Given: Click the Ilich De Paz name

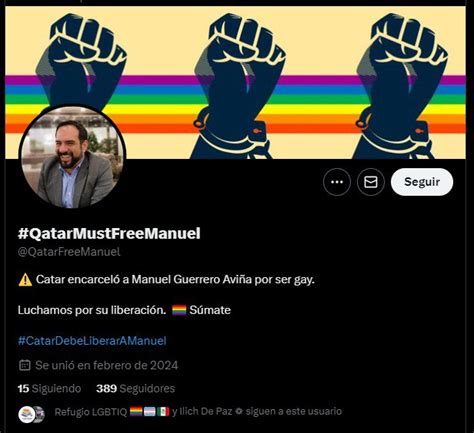Looking at the screenshot, I should click(x=206, y=411).
